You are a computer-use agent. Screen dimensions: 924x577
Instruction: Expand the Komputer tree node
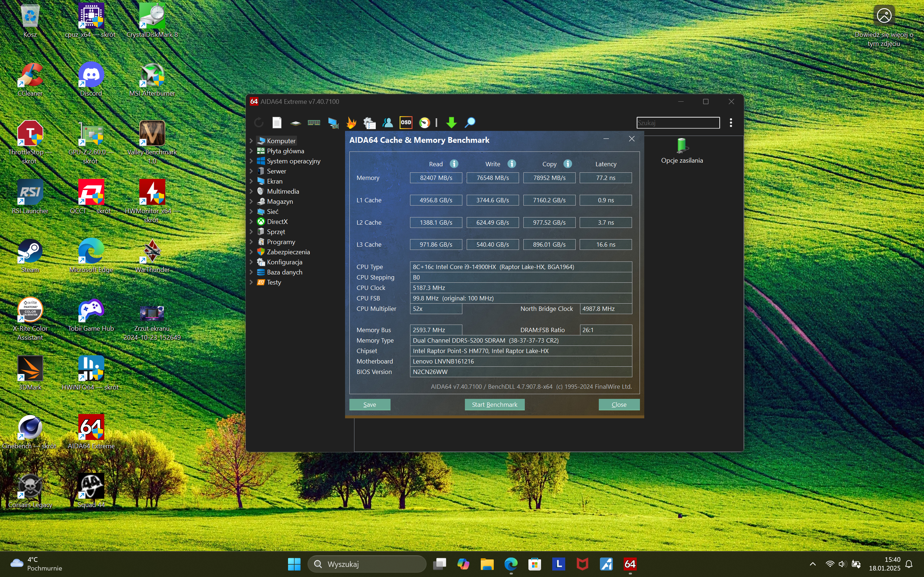click(251, 141)
